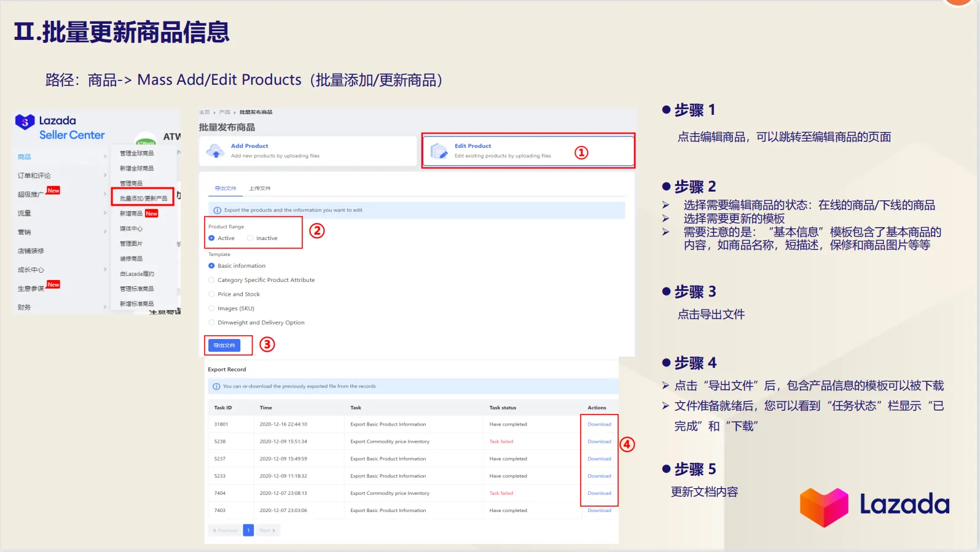Choose the Basic information template radio
Screen dimensions: 980x552
click(x=211, y=266)
